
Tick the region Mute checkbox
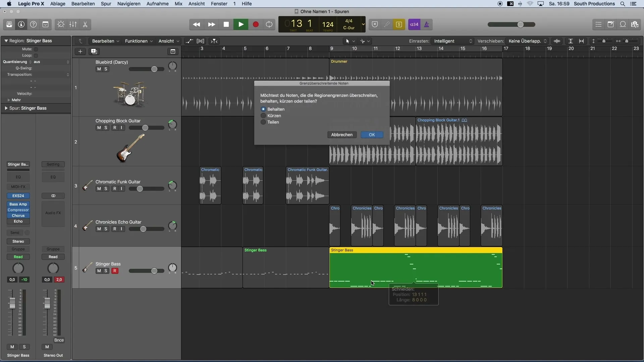(36, 49)
